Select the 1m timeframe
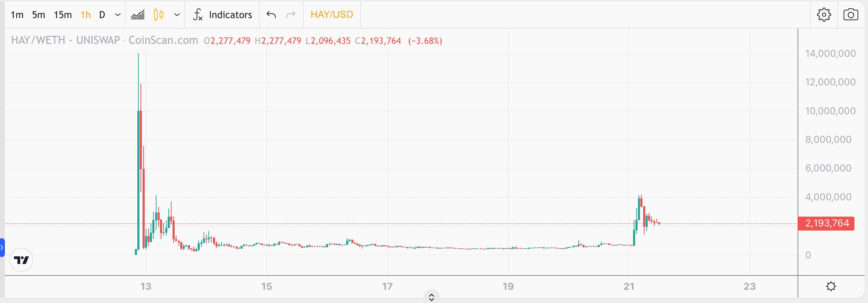Image resolution: width=868 pixels, height=303 pixels. [17, 15]
